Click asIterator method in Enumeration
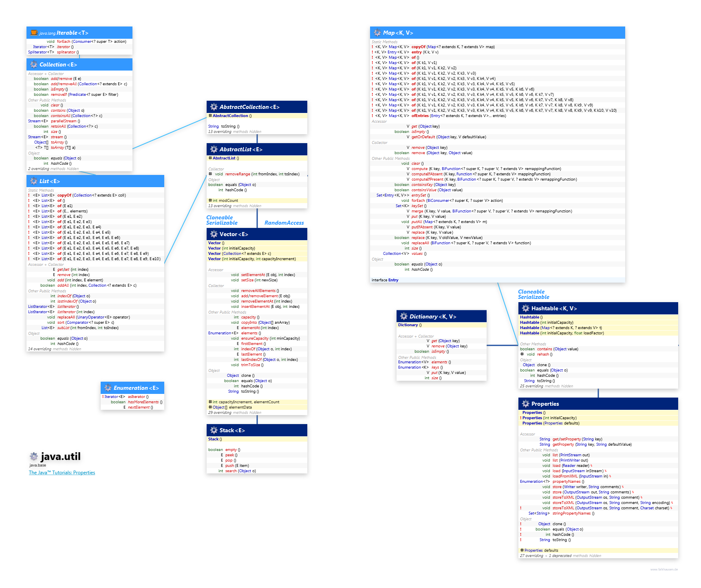The height and width of the screenshot is (588, 701). (136, 397)
